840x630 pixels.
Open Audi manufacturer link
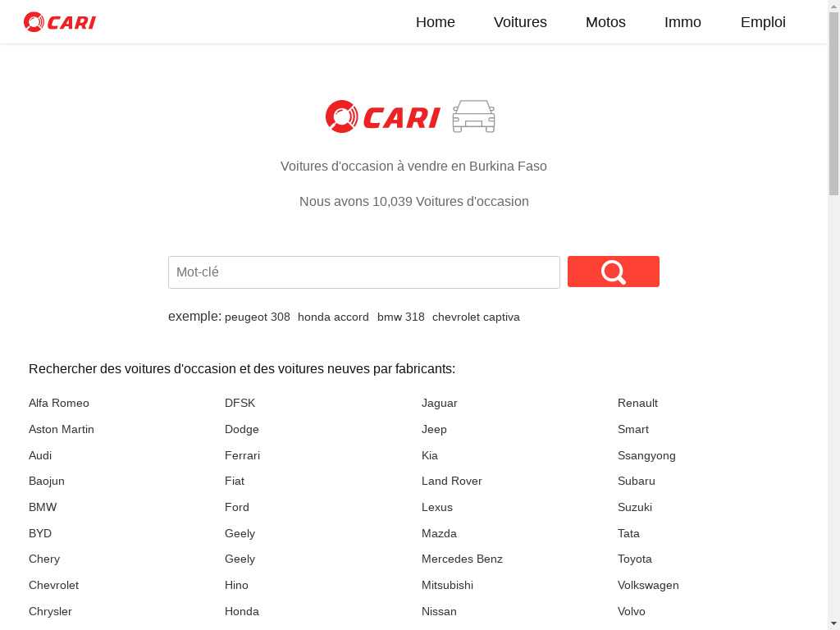40,455
